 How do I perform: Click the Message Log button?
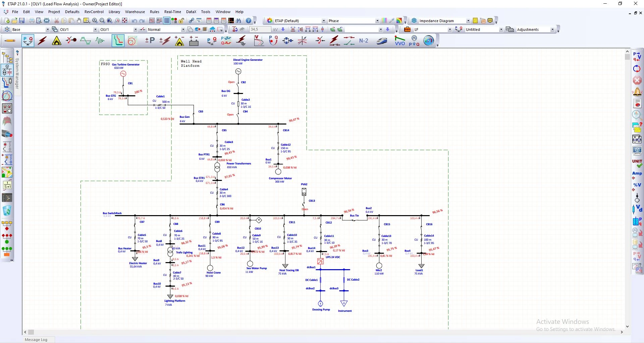coord(36,340)
